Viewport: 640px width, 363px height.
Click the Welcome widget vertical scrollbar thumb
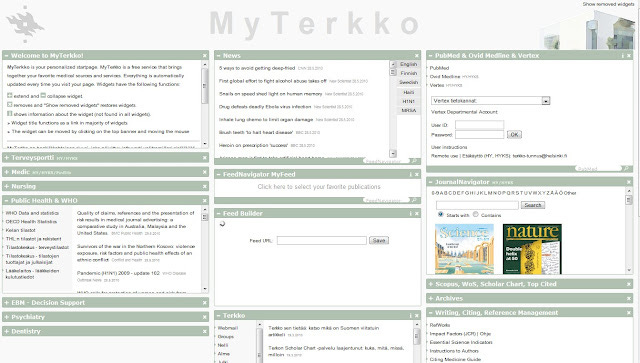click(x=205, y=86)
